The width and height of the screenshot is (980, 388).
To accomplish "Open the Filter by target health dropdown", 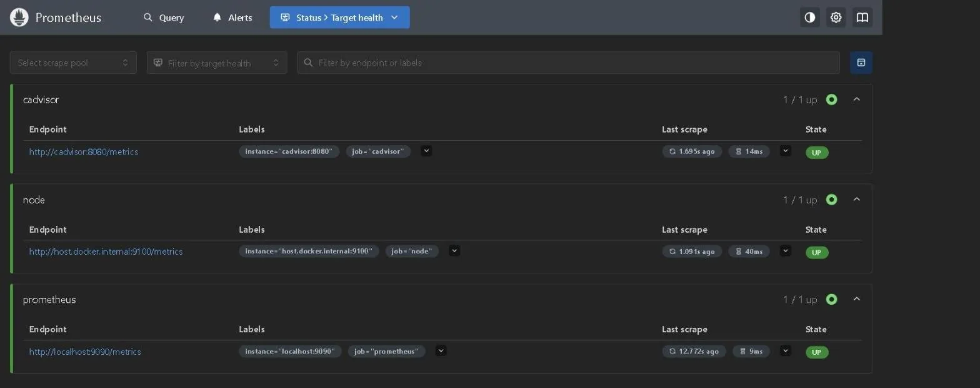I will [x=217, y=63].
